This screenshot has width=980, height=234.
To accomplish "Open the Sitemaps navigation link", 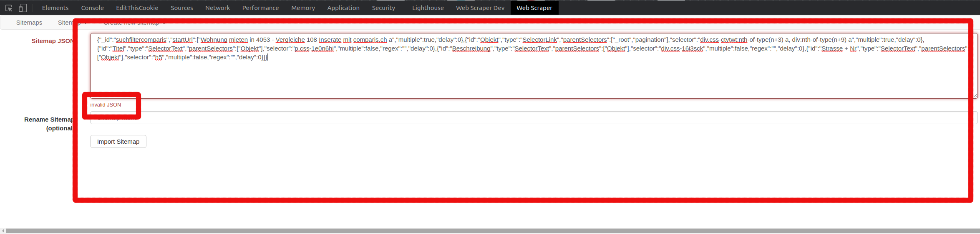I will (x=29, y=23).
